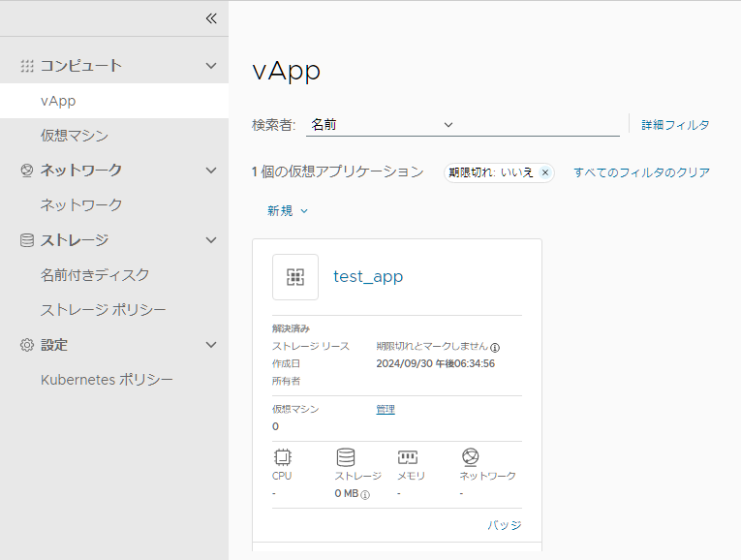741x560 pixels.
Task: Click すべてのフィルタのクリア link
Action: pos(642,172)
